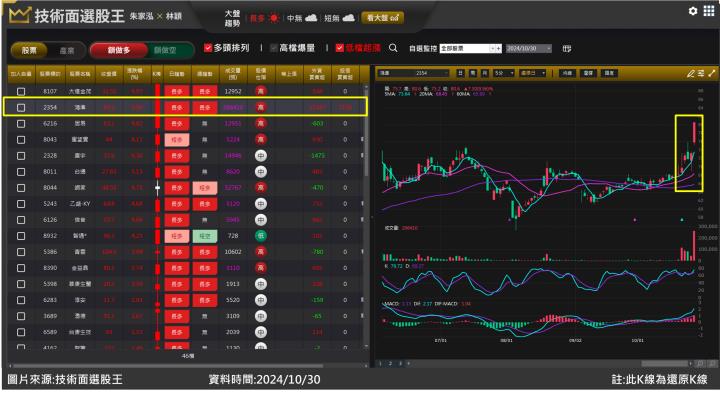This screenshot has width=720, height=393.
Task: Check the watchlist box for 8932
Action: point(21,236)
